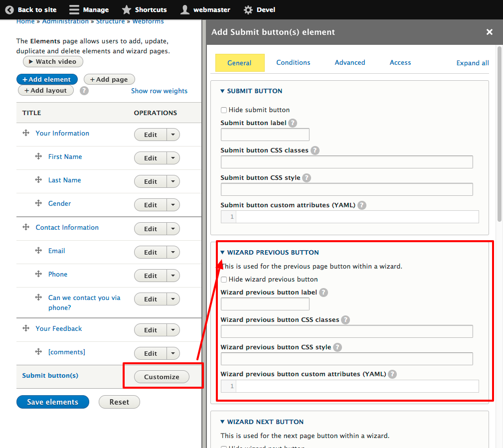The image size is (503, 448).
Task: Open help for Submit button CSS classes
Action: click(315, 150)
